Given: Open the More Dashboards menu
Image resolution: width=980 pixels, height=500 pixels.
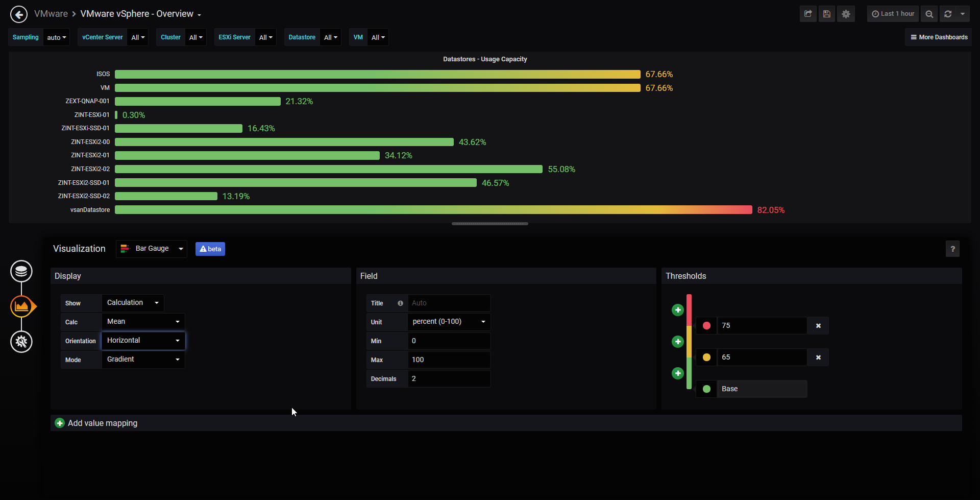Looking at the screenshot, I should (939, 37).
